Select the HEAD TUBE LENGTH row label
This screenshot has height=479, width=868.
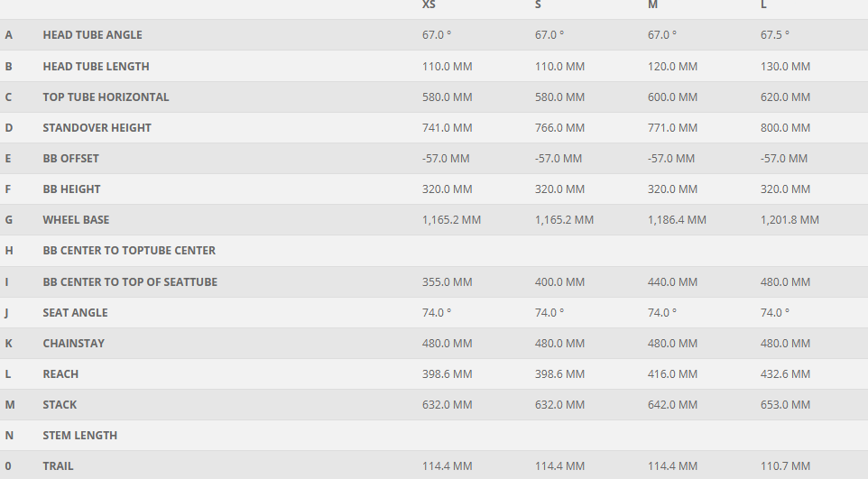(x=96, y=67)
